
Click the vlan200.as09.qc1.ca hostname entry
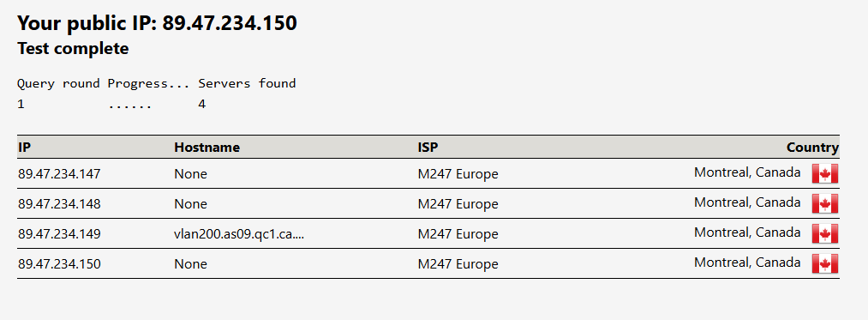(x=239, y=234)
